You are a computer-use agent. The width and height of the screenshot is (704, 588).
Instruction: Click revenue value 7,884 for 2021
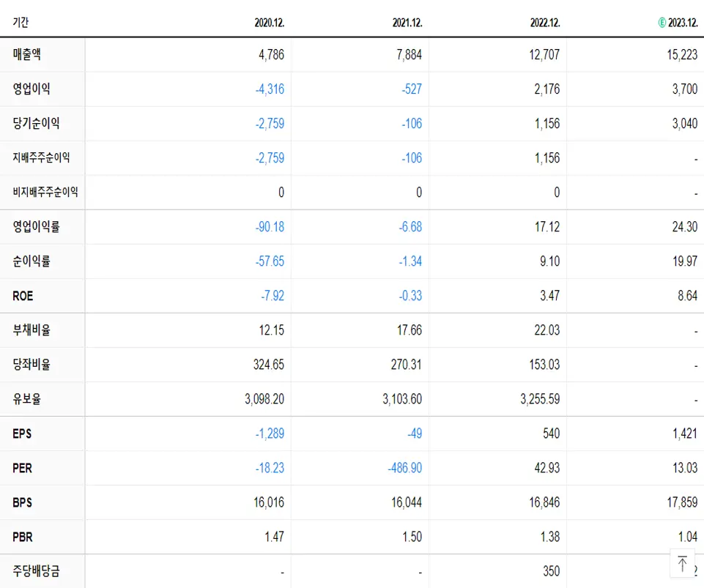409,55
